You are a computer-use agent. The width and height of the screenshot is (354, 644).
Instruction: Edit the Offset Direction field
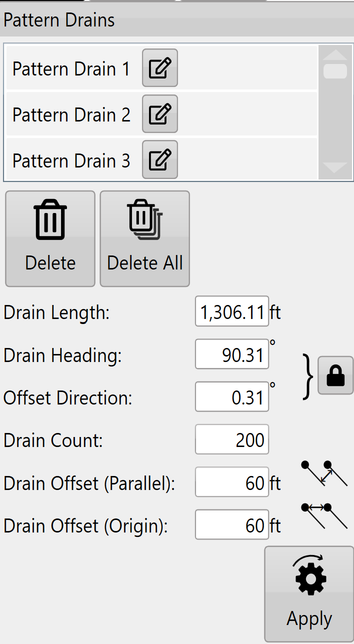tap(232, 396)
